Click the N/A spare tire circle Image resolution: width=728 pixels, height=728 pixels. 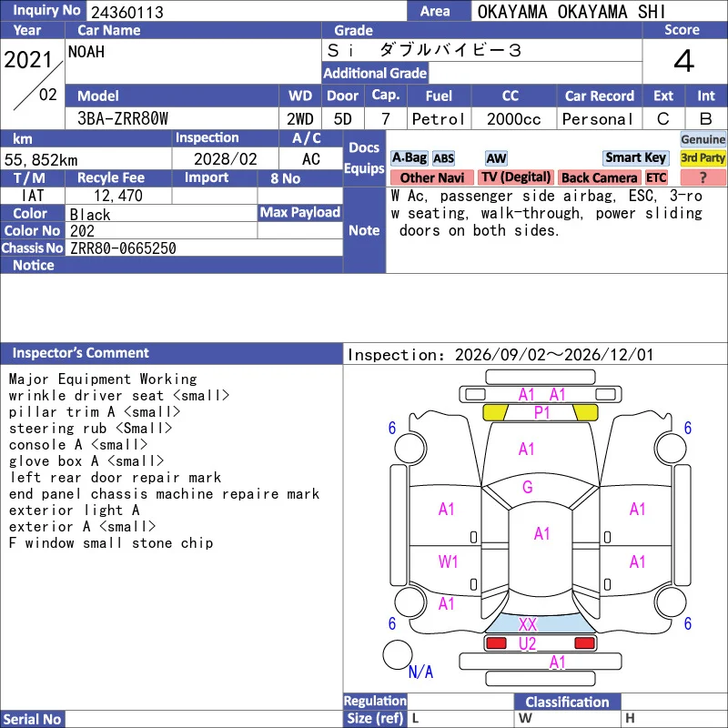click(398, 654)
